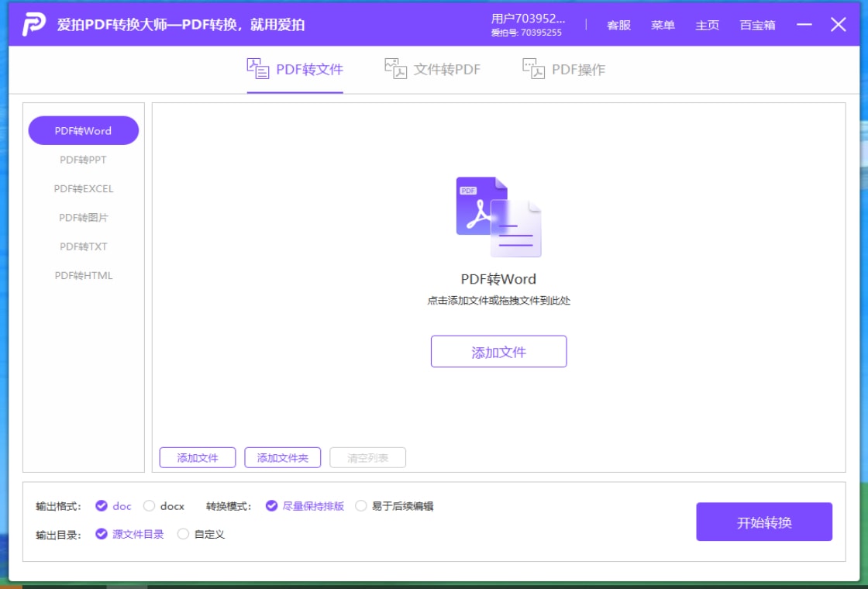Open 客服 in the title bar
The width and height of the screenshot is (868, 589).
(619, 25)
